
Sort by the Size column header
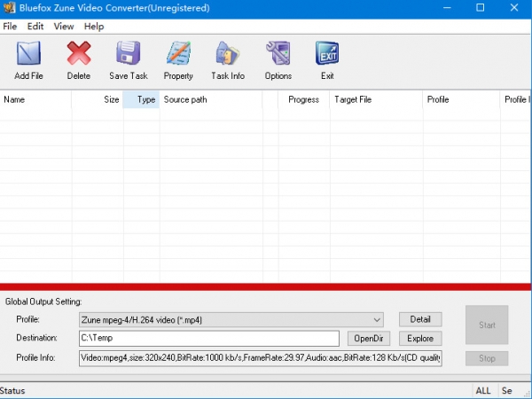(98, 99)
